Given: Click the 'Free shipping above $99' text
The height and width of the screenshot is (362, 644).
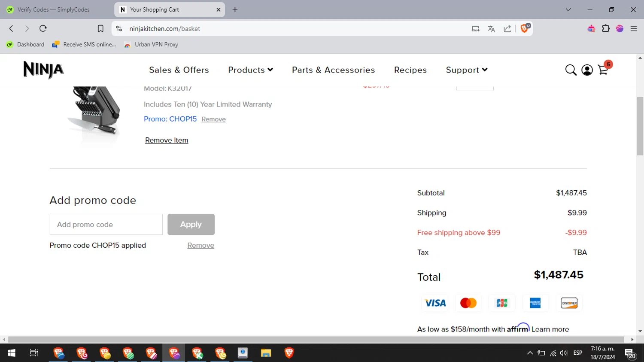Looking at the screenshot, I should tap(459, 232).
